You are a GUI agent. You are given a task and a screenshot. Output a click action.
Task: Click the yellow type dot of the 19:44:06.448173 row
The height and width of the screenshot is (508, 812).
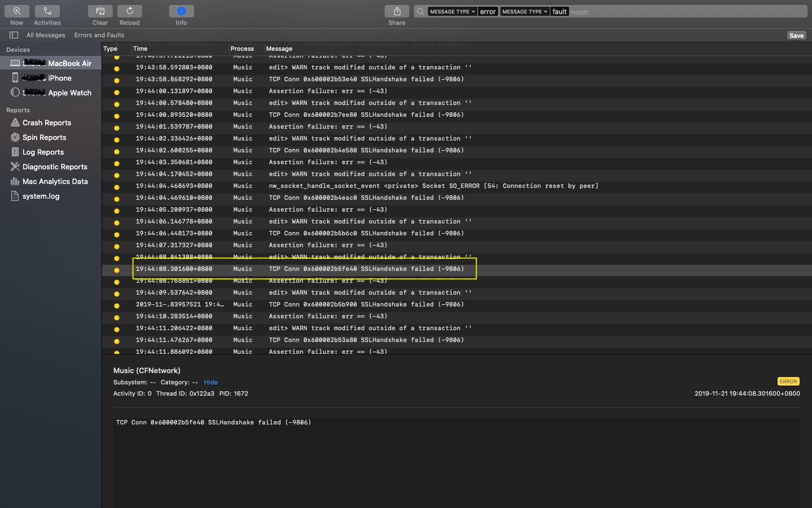[x=117, y=234]
